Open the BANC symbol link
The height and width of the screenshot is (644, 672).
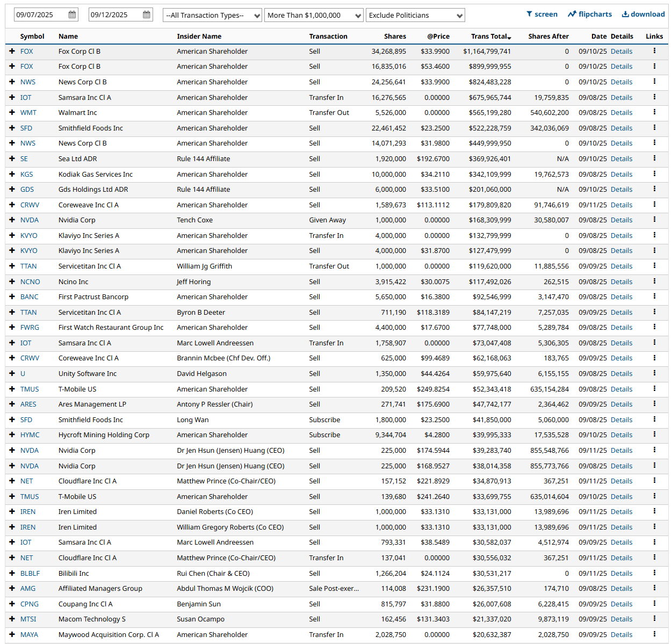click(30, 296)
